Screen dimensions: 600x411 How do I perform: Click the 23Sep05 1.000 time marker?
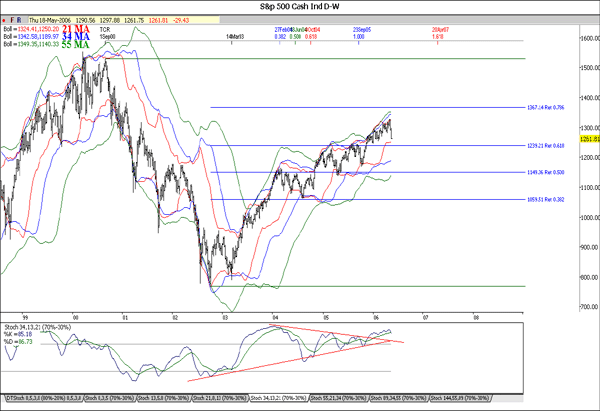[362, 33]
